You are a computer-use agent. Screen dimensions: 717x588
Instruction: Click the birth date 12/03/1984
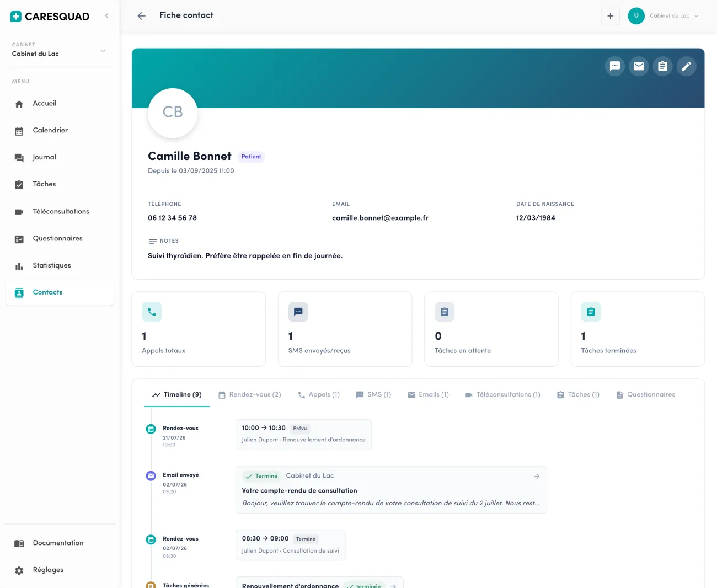[536, 218]
